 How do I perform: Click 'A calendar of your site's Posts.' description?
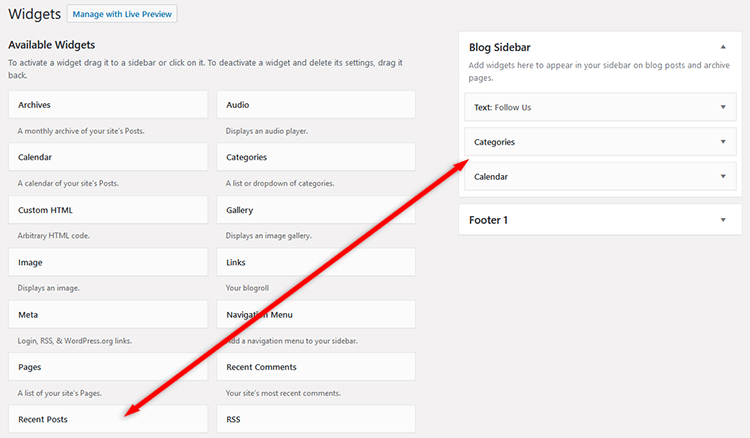pyautogui.click(x=68, y=183)
